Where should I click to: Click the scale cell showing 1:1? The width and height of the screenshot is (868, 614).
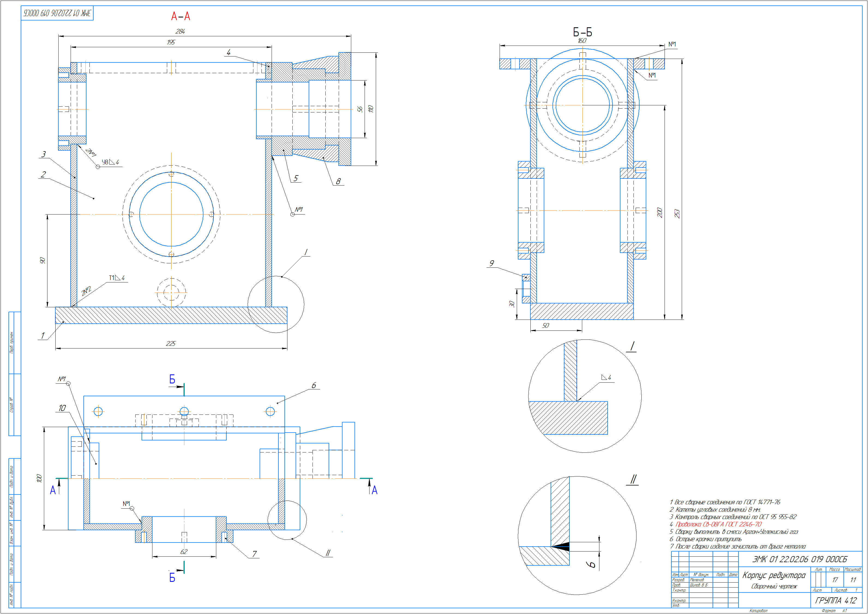coord(853,580)
